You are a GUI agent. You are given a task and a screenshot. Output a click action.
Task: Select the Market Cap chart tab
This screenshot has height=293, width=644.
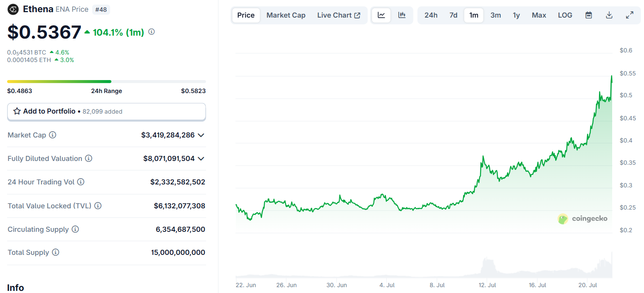click(286, 15)
